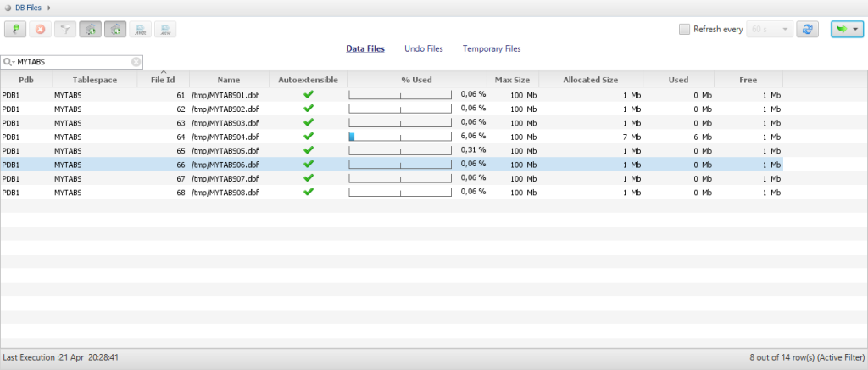Toggle the second highlighted database toolbar button
The image size is (868, 370).
tap(115, 30)
